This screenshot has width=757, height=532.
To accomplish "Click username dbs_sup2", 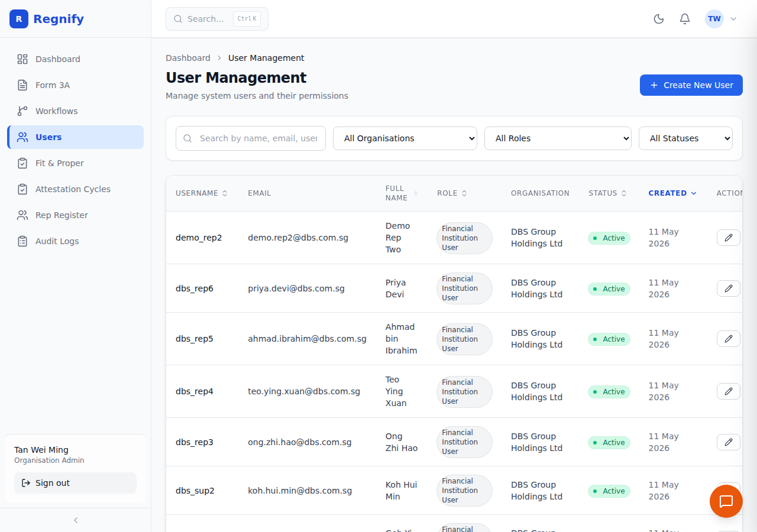I will (195, 491).
